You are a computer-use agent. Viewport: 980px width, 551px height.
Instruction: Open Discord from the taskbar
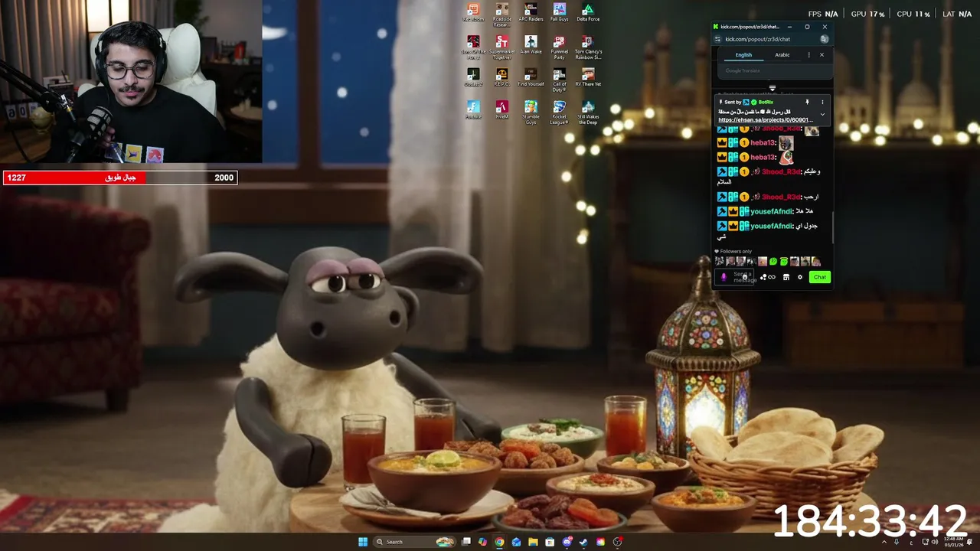[x=567, y=542]
